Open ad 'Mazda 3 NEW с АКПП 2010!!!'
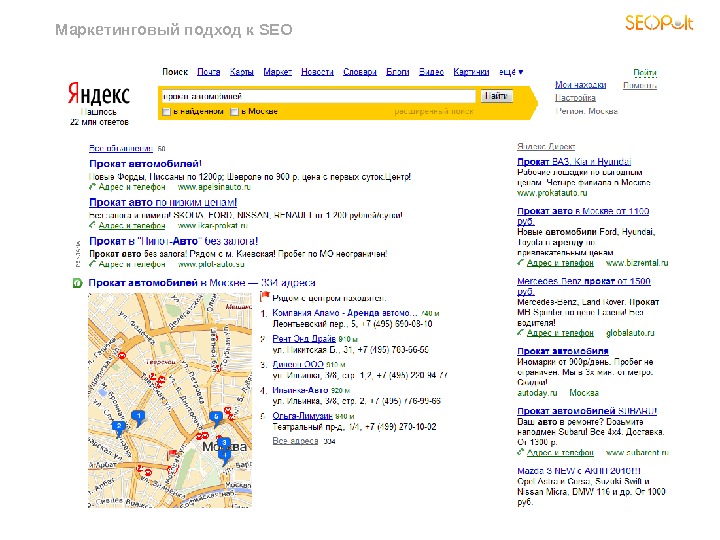 coord(579,471)
